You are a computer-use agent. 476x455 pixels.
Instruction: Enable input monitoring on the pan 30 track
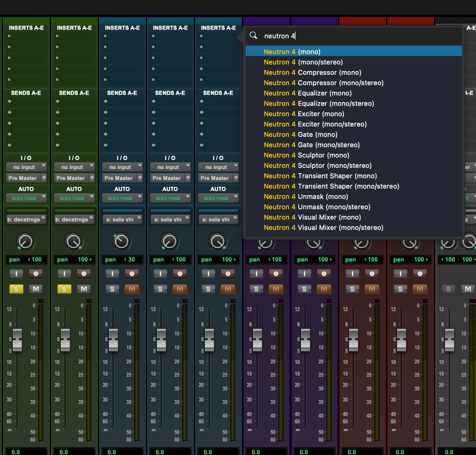point(112,274)
